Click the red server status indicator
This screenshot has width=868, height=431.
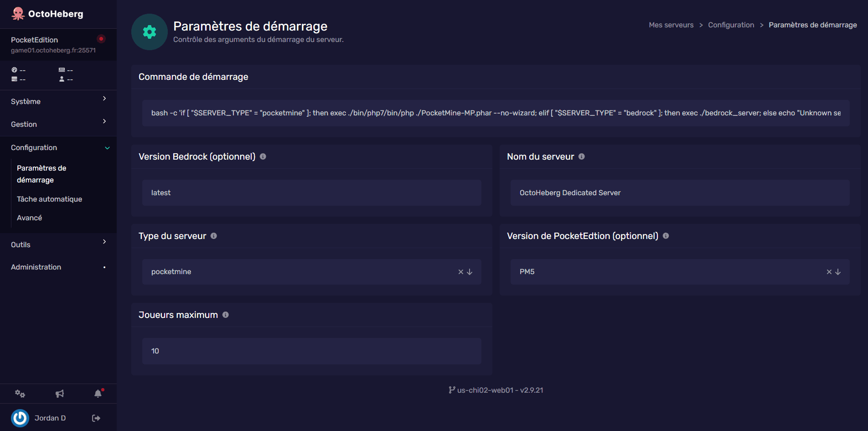[x=101, y=39]
